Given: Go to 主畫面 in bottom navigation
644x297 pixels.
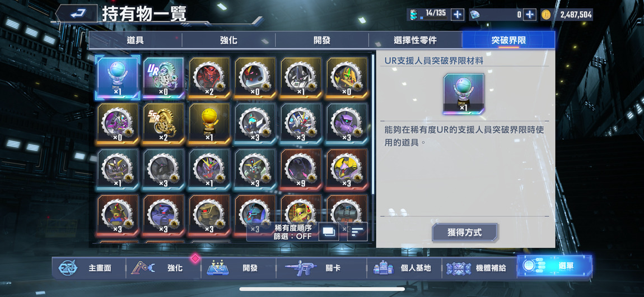Looking at the screenshot, I should point(88,268).
